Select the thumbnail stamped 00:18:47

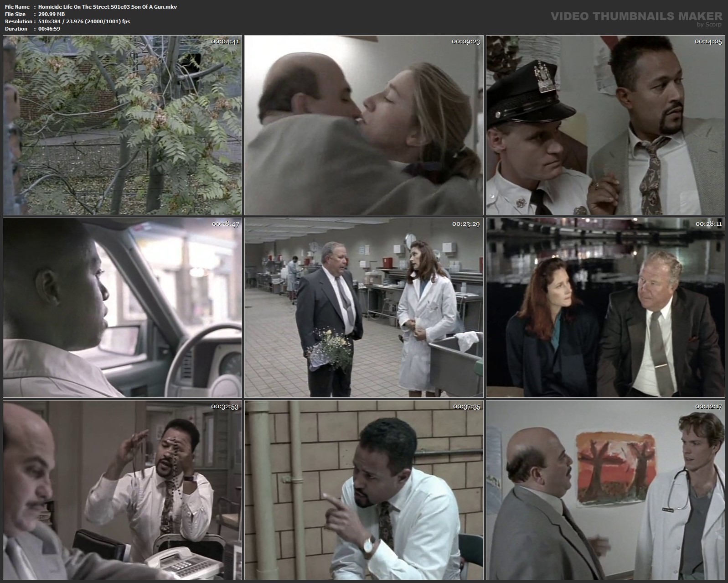click(122, 307)
